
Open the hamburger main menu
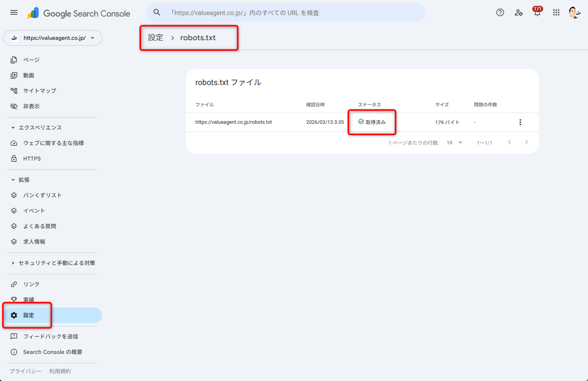tap(14, 12)
